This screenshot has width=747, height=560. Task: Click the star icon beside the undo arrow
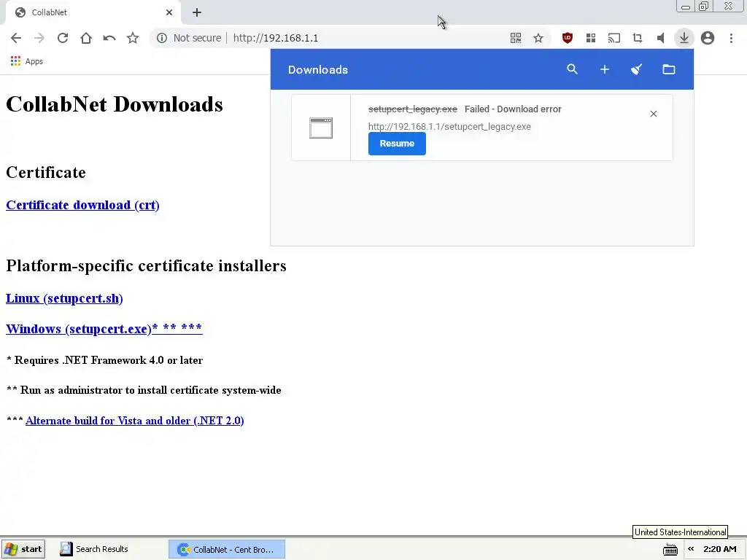(133, 38)
